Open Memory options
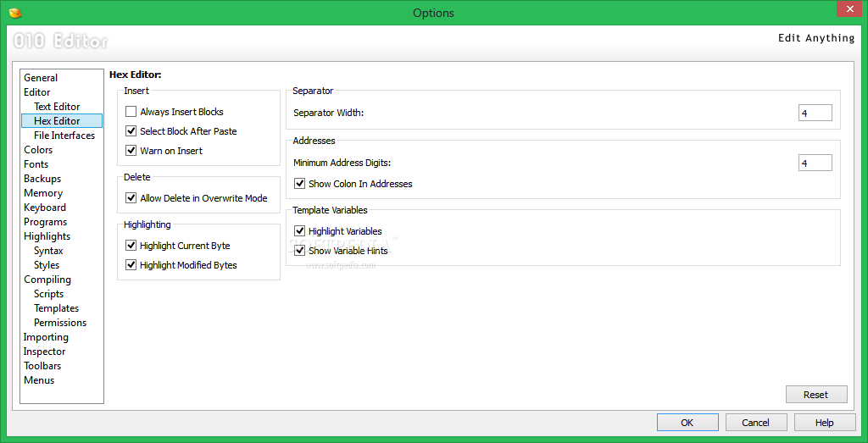This screenshot has height=443, width=868. [x=43, y=193]
